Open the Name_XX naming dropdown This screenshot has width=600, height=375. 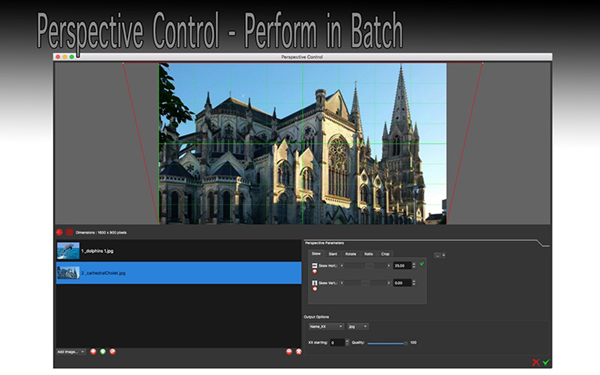point(326,326)
